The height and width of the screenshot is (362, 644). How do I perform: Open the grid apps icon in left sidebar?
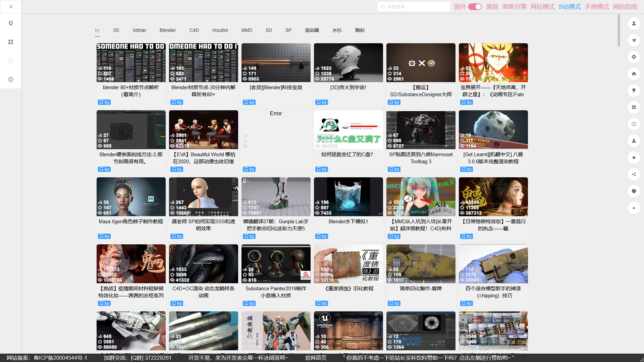coord(11,42)
